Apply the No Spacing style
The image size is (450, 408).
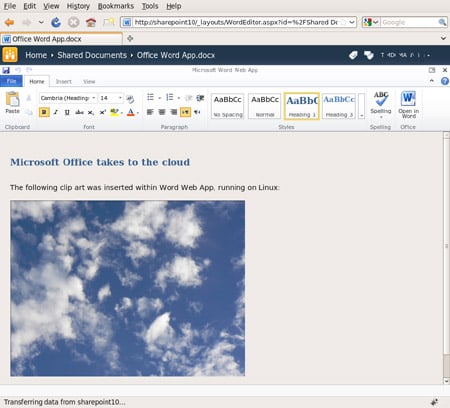(228, 106)
